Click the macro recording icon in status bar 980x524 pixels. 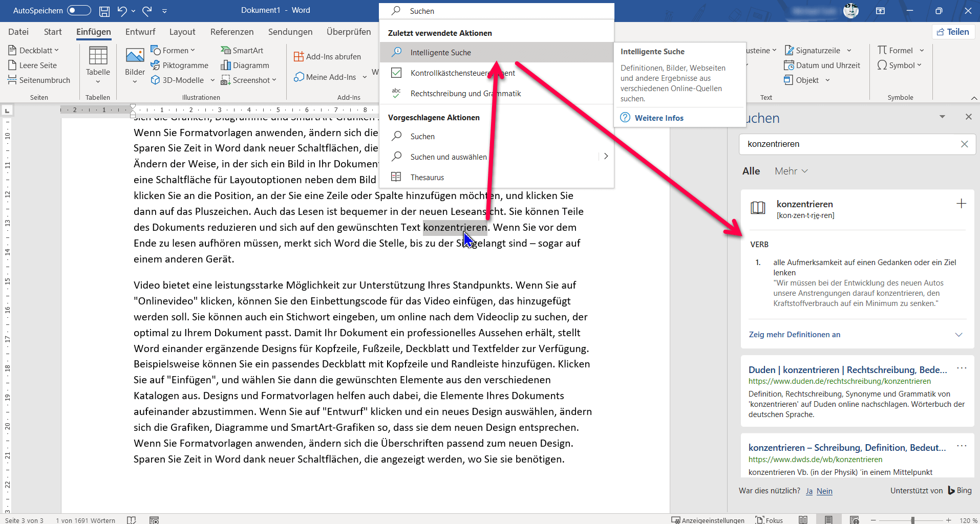coord(154,520)
